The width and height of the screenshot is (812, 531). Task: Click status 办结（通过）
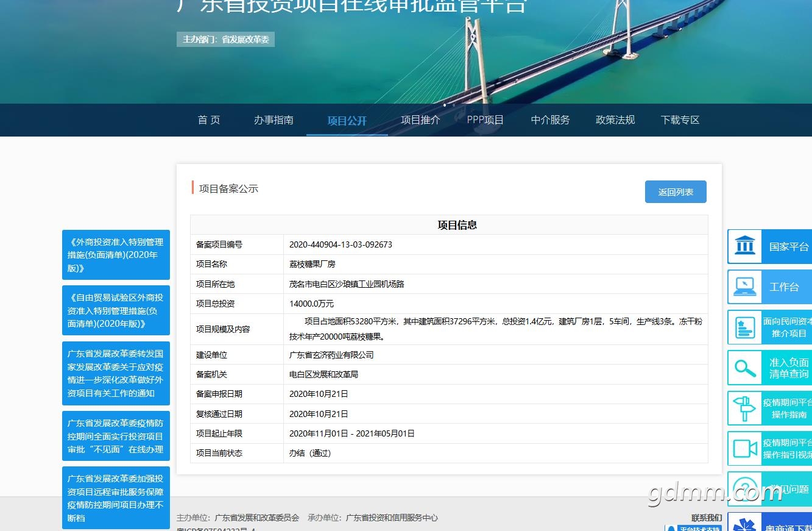click(310, 453)
